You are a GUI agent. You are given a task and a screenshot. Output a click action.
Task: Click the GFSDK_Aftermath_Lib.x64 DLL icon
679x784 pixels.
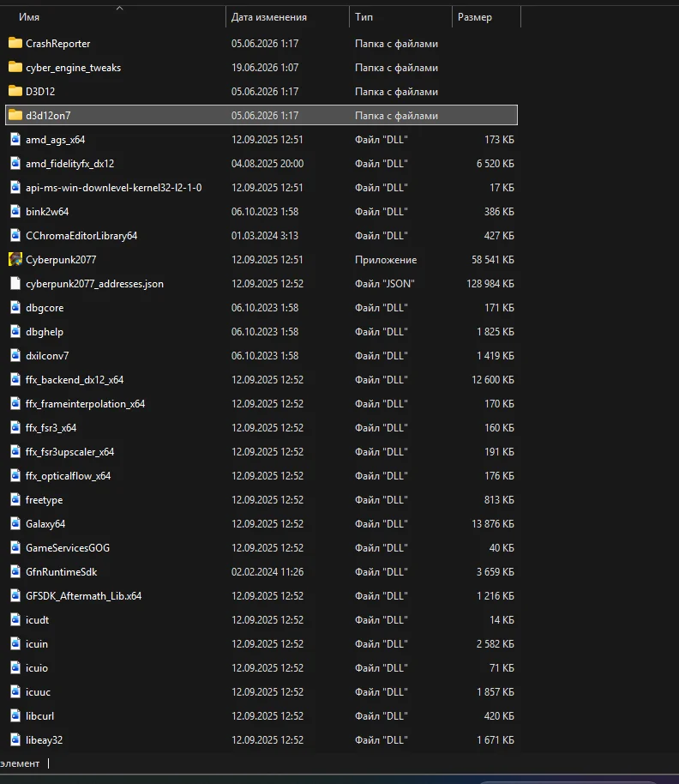[15, 595]
